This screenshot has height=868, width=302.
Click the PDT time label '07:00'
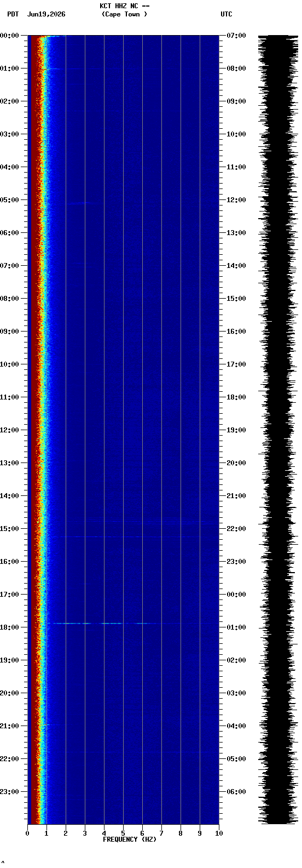9,266
